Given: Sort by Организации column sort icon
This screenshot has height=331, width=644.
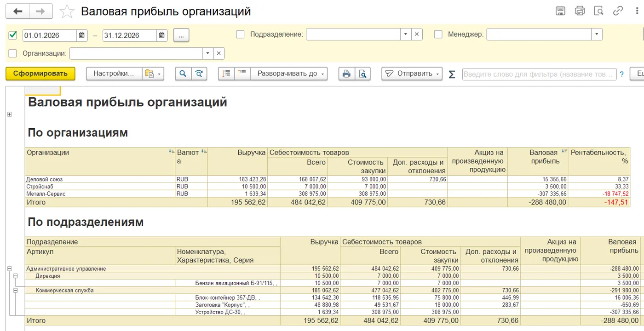Looking at the screenshot, I should tap(172, 151).
